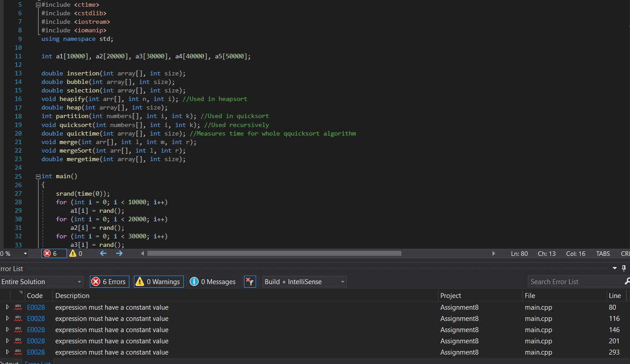Collapse the main function fold marker
The height and width of the screenshot is (364, 630).
point(38,176)
